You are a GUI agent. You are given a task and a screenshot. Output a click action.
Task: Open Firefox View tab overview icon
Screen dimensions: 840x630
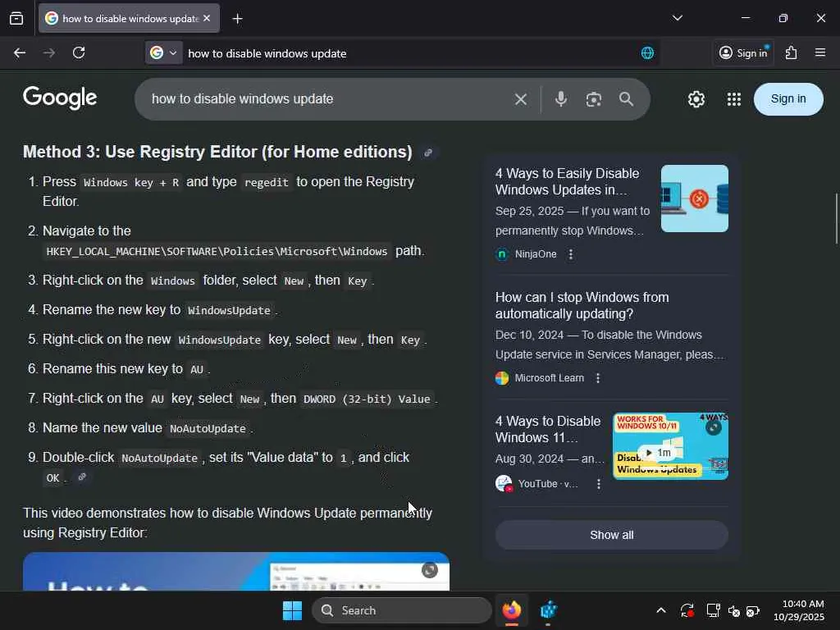tap(16, 19)
